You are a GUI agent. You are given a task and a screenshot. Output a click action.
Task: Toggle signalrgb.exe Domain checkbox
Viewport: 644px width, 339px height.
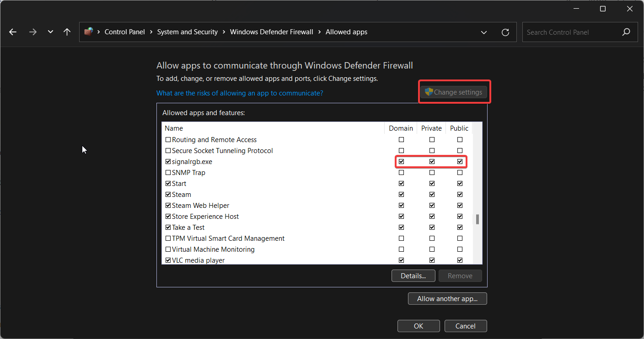click(401, 162)
